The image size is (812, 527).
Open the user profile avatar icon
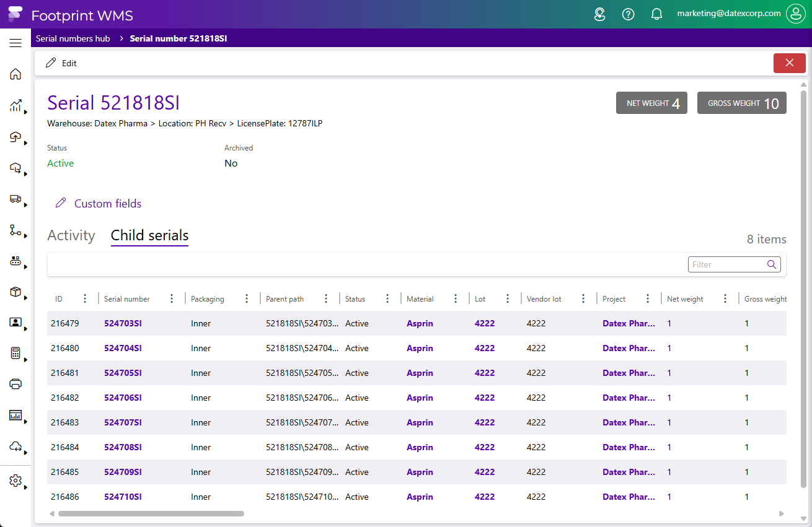795,14
